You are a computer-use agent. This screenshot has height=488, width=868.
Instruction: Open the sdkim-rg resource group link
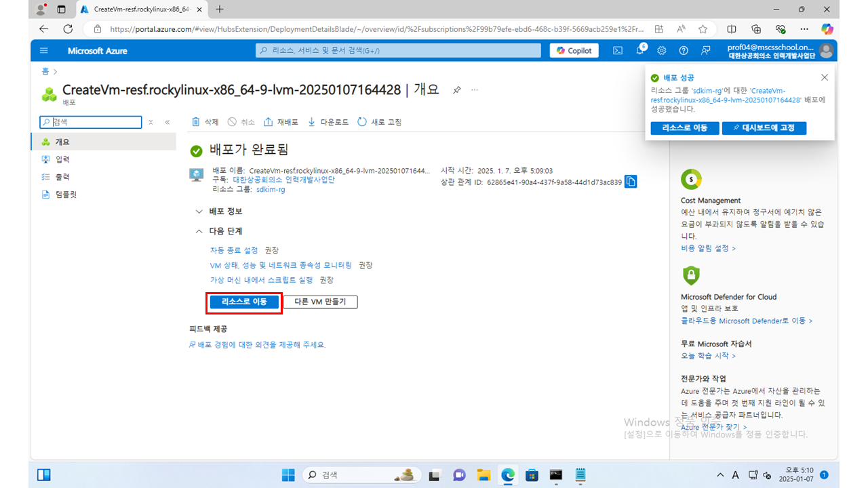(271, 190)
